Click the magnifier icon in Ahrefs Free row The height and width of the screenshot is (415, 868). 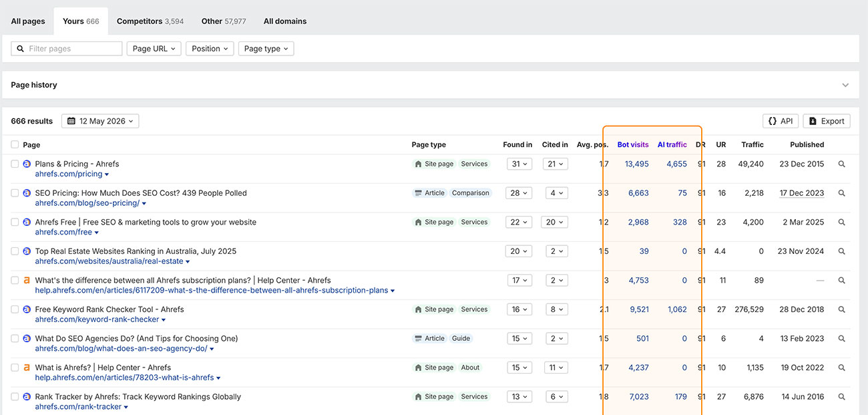[x=841, y=222]
